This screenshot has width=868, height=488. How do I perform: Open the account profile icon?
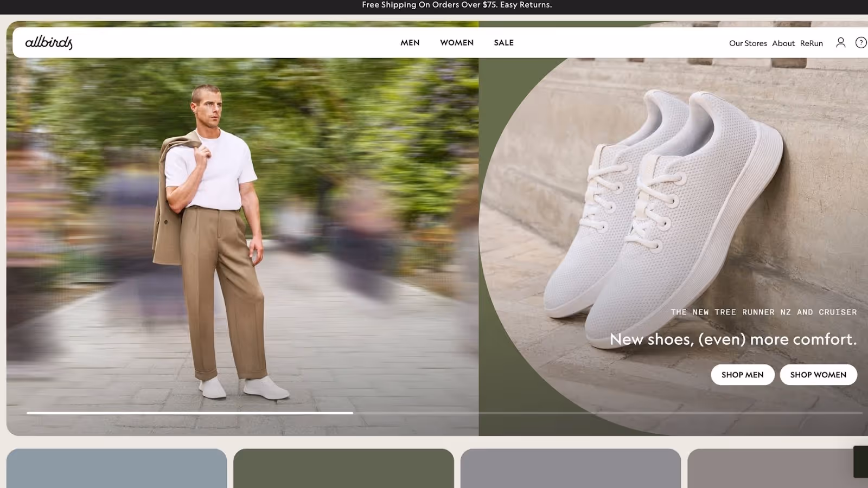tap(840, 42)
